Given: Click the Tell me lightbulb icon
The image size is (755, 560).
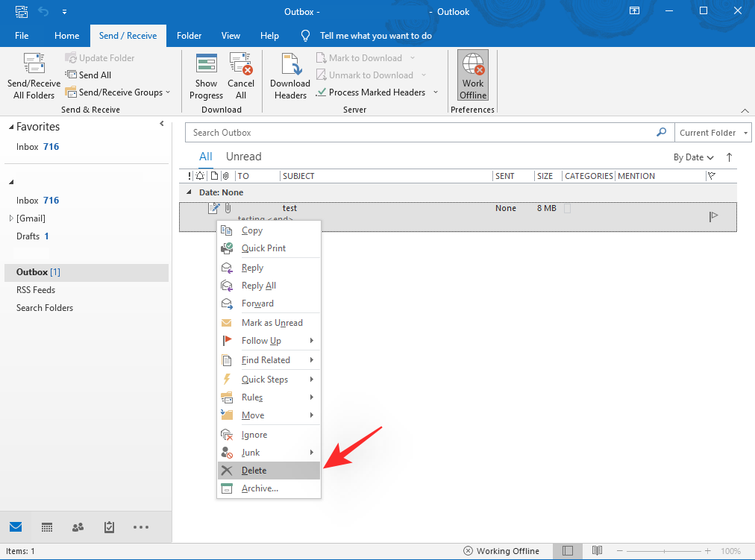Looking at the screenshot, I should pyautogui.click(x=305, y=36).
